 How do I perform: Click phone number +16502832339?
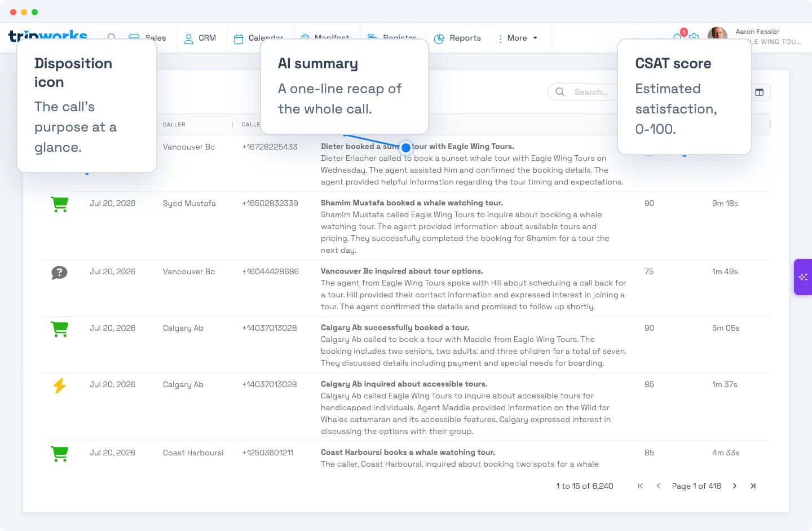coord(270,203)
